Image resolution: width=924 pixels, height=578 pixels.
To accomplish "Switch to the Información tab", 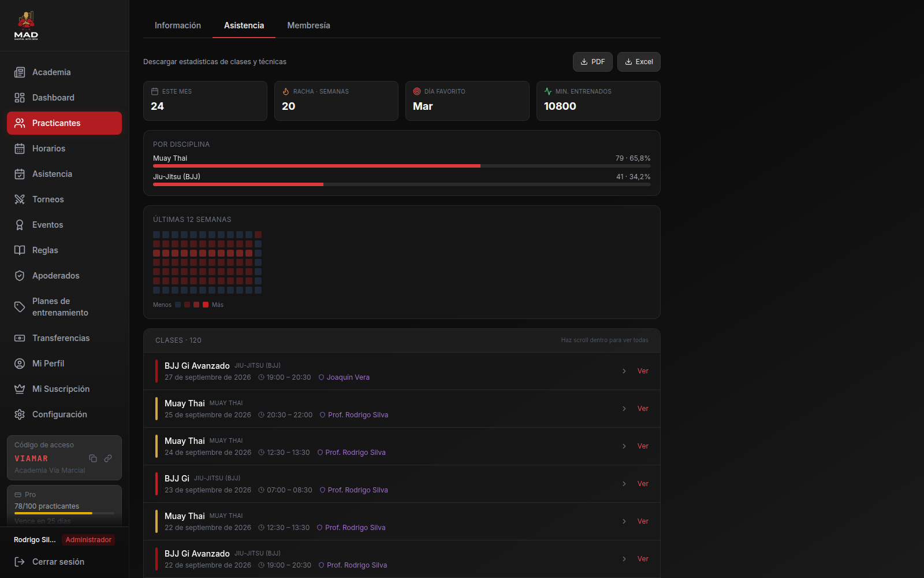I will (x=178, y=25).
